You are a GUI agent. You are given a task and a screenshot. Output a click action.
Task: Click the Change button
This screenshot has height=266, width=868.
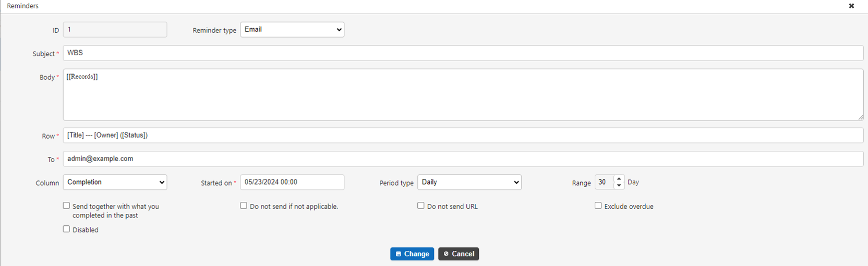click(412, 254)
